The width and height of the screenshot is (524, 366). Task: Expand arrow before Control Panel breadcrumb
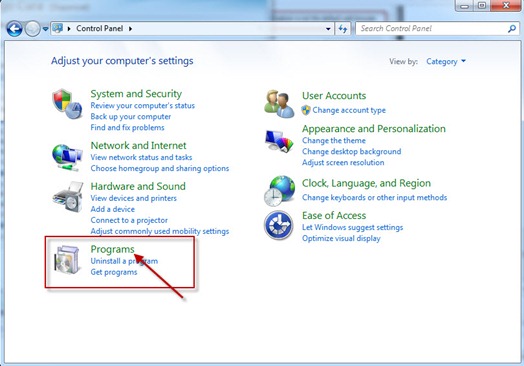pyautogui.click(x=69, y=29)
